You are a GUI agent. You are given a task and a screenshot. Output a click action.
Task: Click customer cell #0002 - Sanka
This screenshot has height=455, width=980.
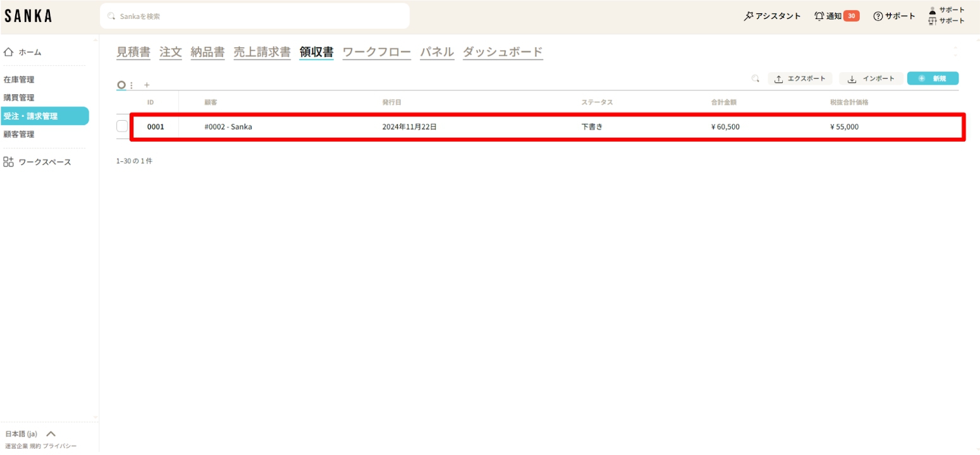[x=228, y=127]
